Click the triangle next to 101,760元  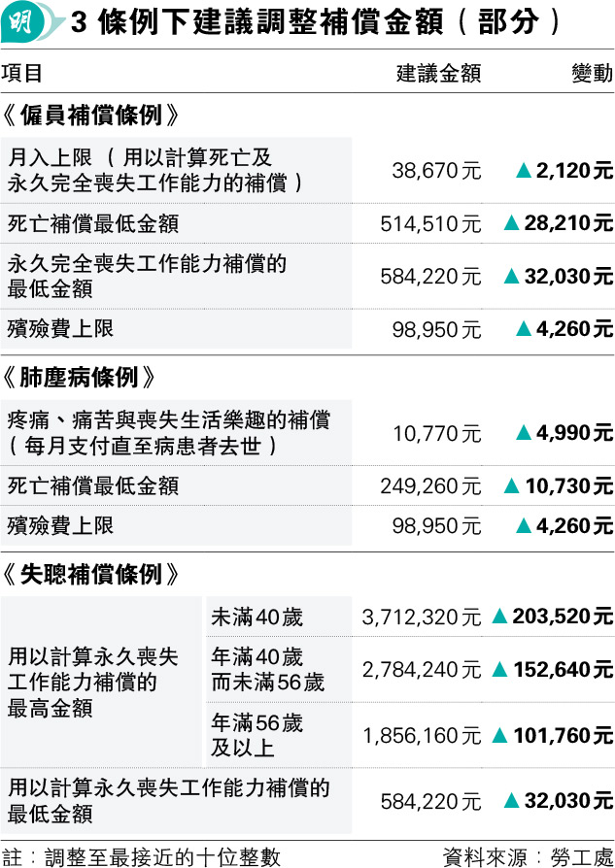[x=499, y=735]
